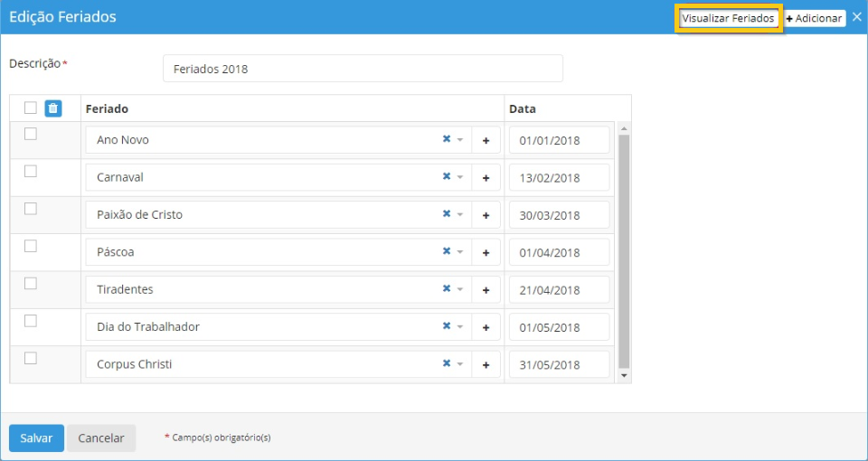This screenshot has height=461, width=868.
Task: Remove Tiradentes selection using x icon
Action: click(446, 290)
